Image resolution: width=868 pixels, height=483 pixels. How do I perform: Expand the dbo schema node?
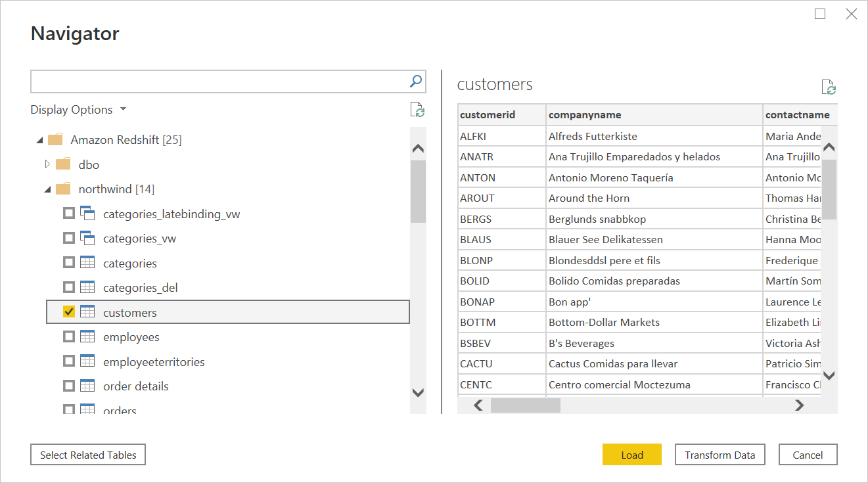coord(47,164)
